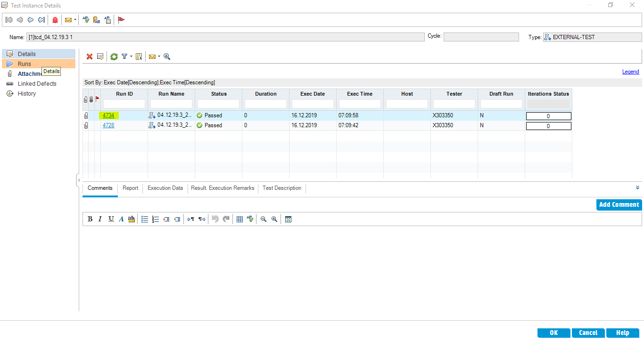Click the find magnifier in runs toolbar
644x342 pixels.
(x=167, y=57)
